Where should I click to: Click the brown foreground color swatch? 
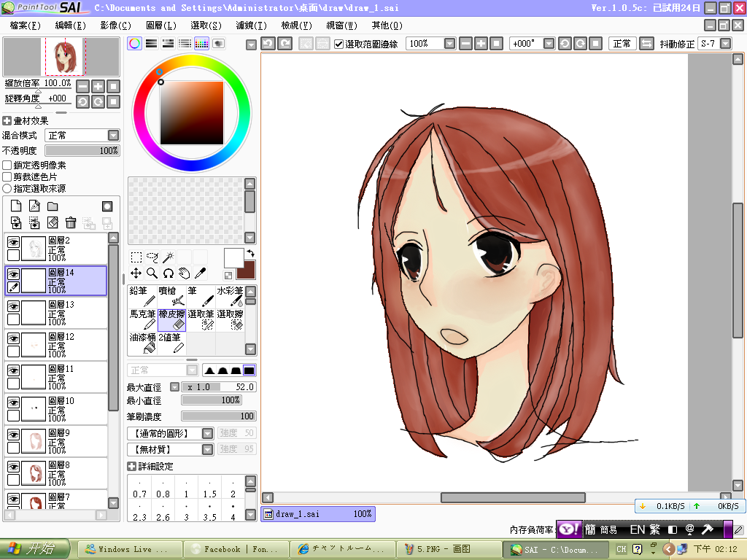(x=249, y=271)
